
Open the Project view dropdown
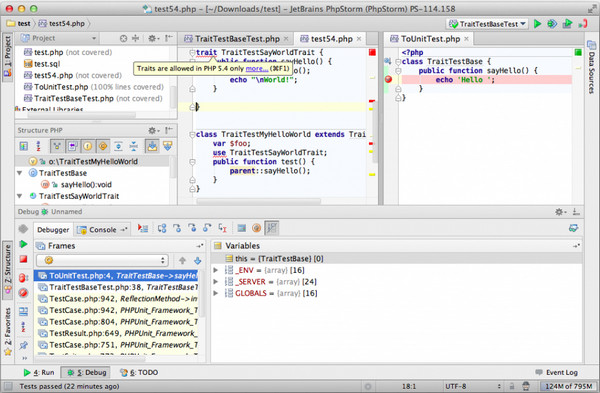click(59, 38)
